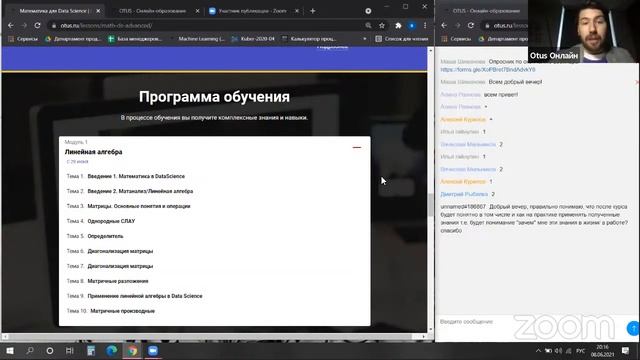Switch the 'РУС' input language indicator

[580, 351]
